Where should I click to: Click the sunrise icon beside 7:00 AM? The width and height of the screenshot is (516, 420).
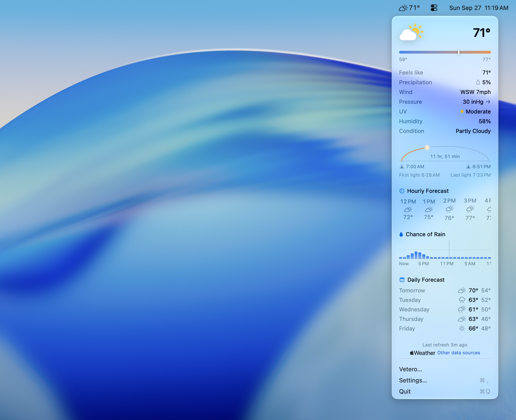coord(402,166)
